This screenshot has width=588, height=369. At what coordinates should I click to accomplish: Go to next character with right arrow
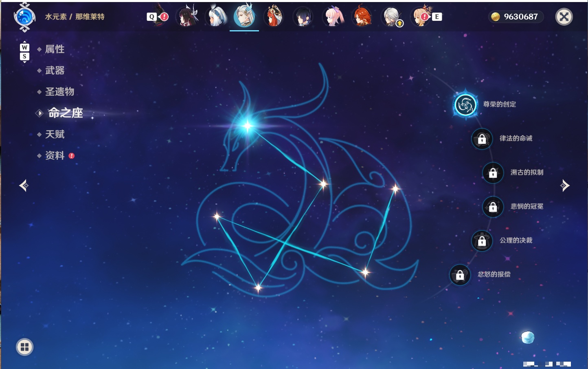point(565,186)
